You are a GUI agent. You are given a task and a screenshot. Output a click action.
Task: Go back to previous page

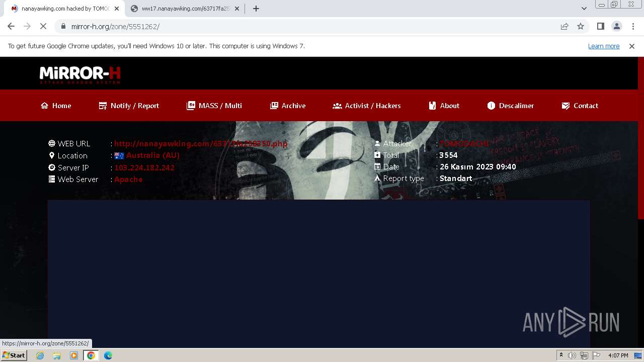[x=11, y=26]
